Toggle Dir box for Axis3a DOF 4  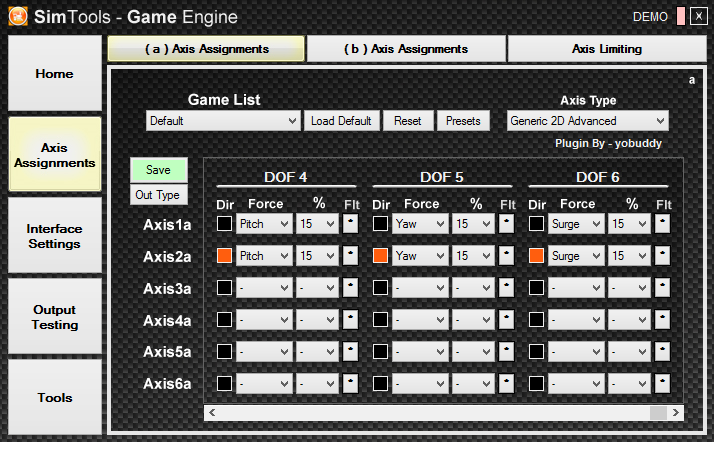(x=225, y=288)
